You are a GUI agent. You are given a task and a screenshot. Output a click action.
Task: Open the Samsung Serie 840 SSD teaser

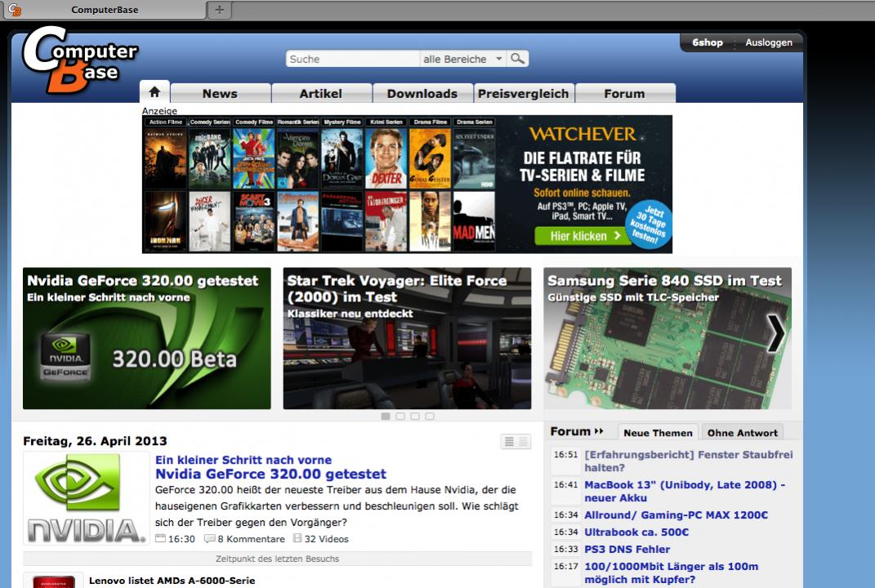[667, 338]
